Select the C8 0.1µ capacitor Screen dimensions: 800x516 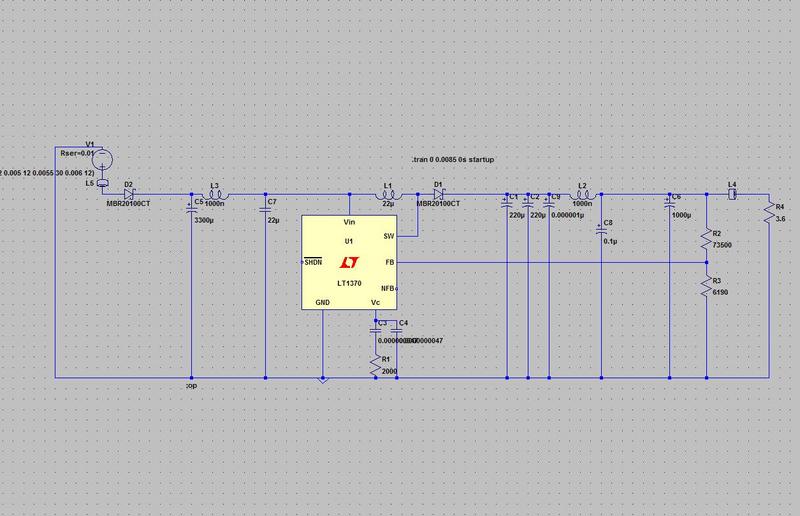tap(600, 228)
